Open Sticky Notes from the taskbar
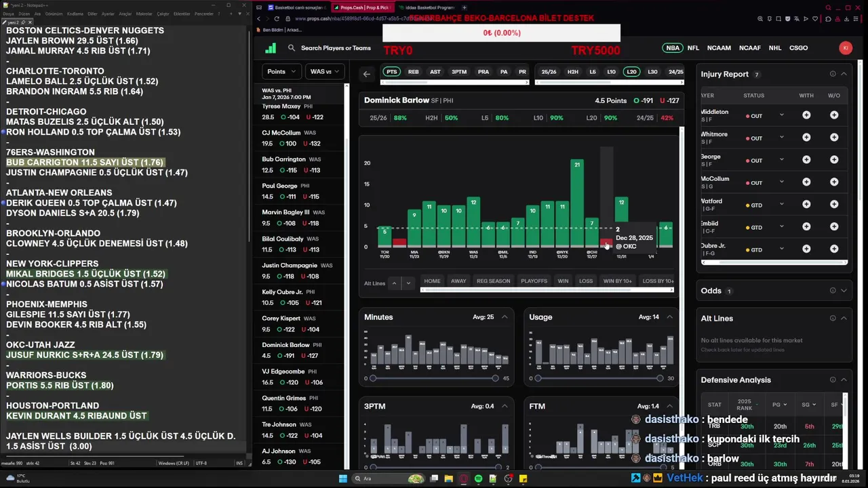The width and height of the screenshot is (868, 488). click(x=523, y=479)
